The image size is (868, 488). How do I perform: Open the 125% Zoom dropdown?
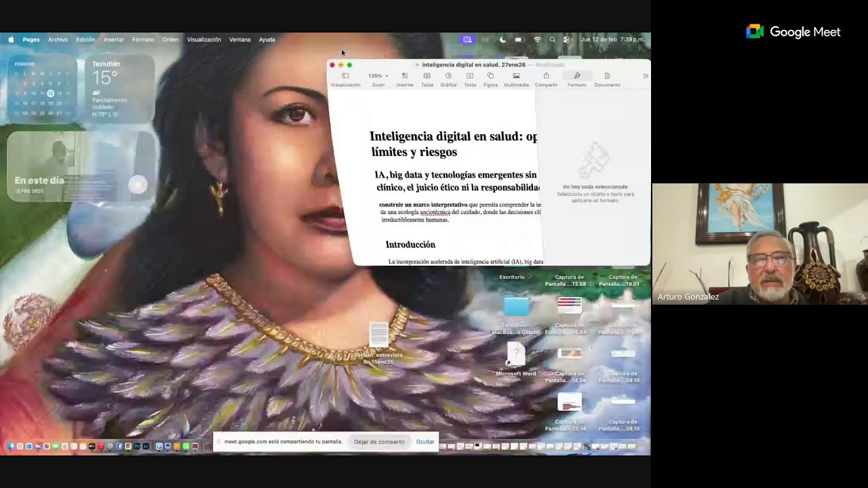pyautogui.click(x=378, y=76)
